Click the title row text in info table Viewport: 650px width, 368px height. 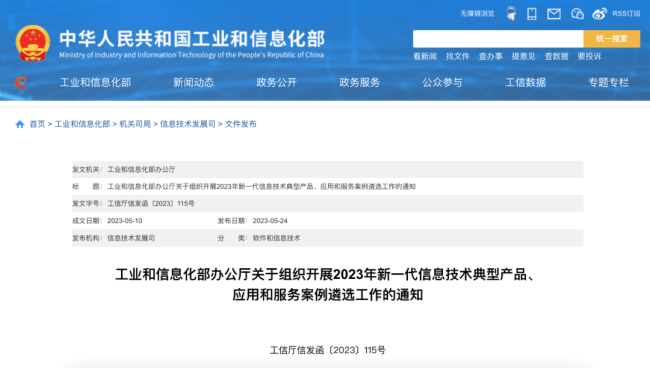pyautogui.click(x=262, y=186)
